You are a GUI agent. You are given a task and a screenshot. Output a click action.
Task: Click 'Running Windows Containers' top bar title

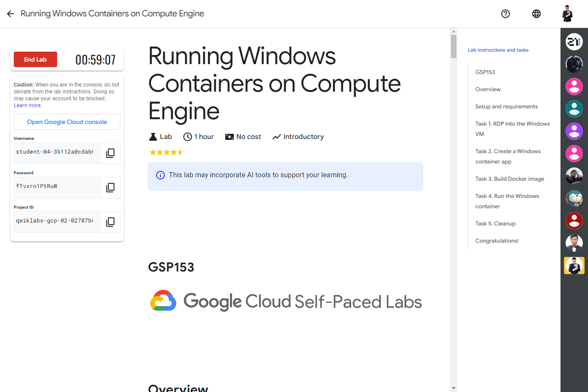point(112,14)
